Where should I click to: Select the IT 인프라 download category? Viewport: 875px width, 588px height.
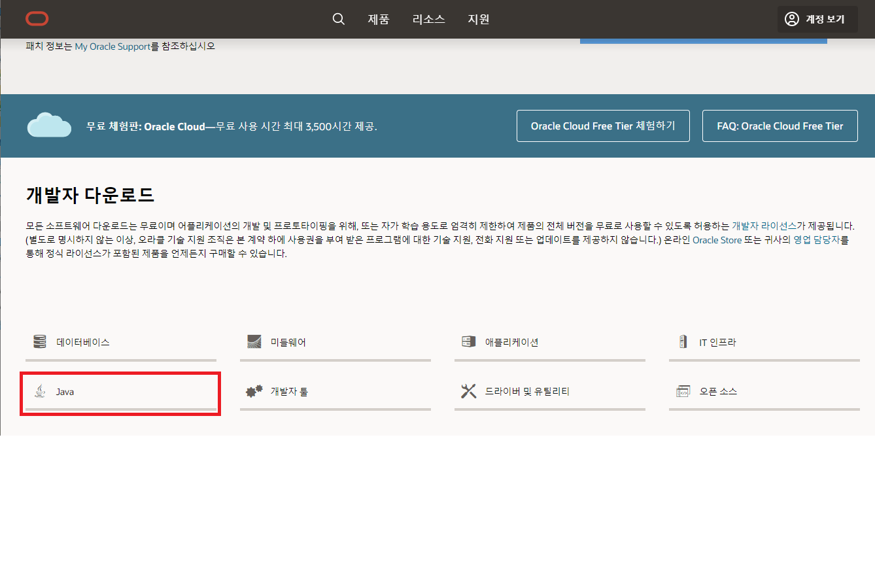tap(764, 345)
